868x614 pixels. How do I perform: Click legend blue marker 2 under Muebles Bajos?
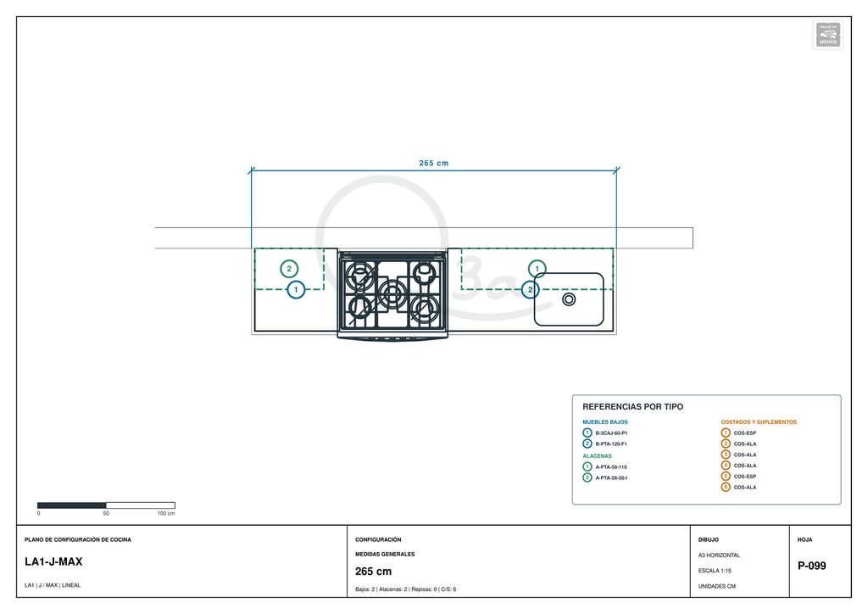[587, 444]
